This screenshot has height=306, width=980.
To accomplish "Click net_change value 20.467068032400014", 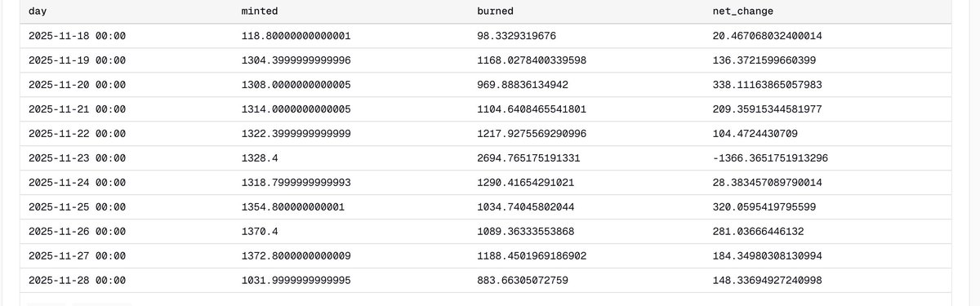I will click(x=767, y=36).
